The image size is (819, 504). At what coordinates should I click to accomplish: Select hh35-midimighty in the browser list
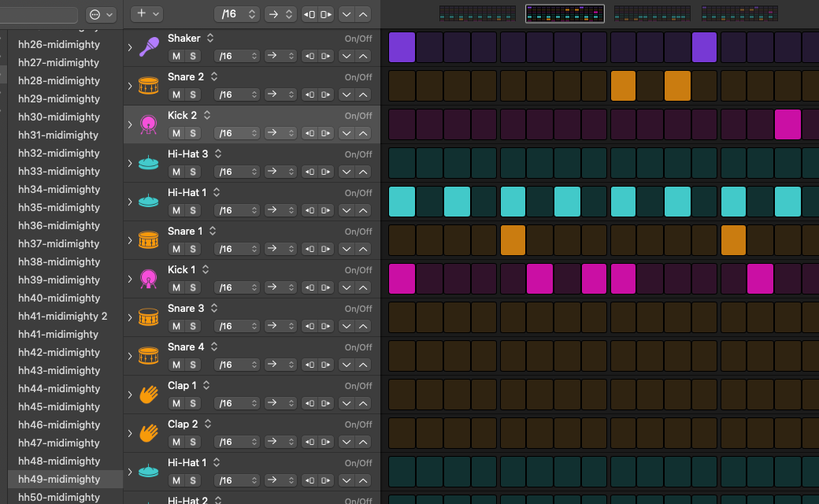click(x=65, y=207)
